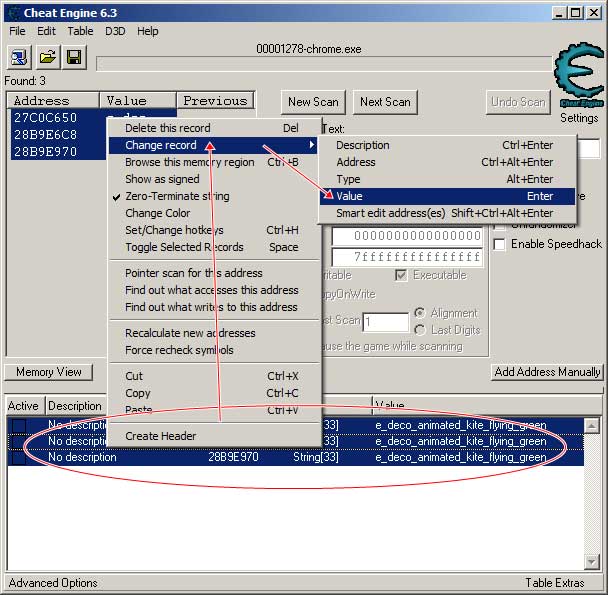Toggle Active box of second table row
Screen dimensions: 608x595
coord(19,441)
